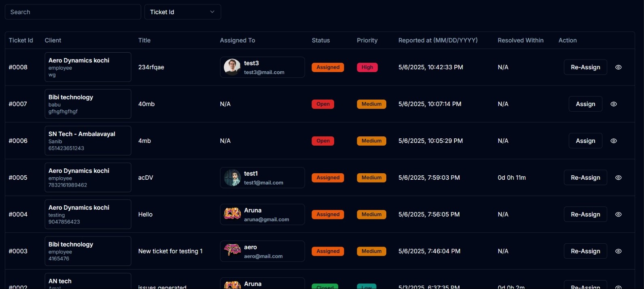View ticket #0004 using the eye icon
644x289 pixels.
pos(618,215)
